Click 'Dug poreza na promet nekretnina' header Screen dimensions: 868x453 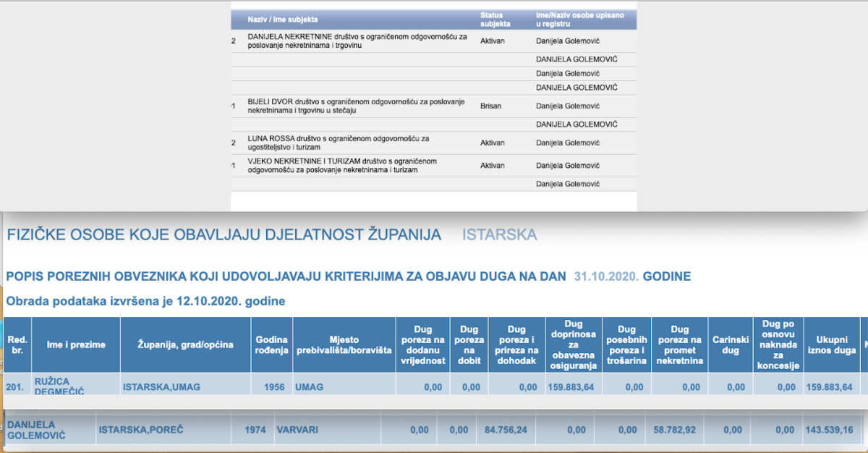pyautogui.click(x=680, y=344)
